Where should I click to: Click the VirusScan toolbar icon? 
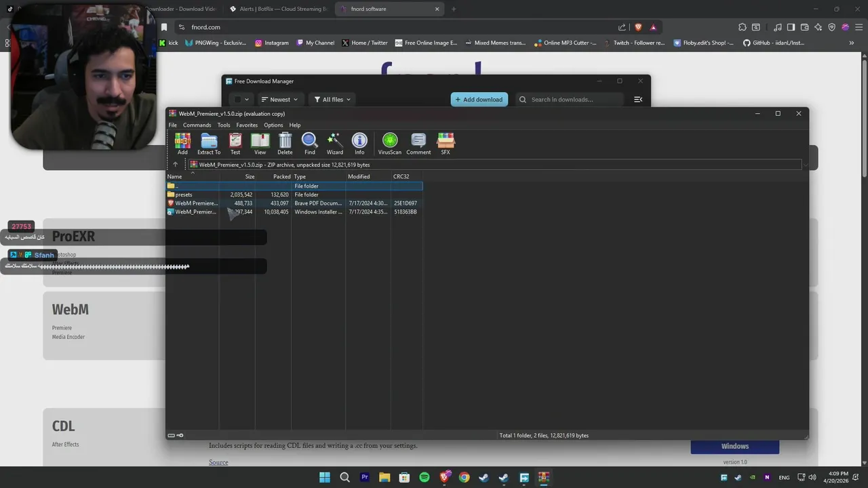coord(390,144)
